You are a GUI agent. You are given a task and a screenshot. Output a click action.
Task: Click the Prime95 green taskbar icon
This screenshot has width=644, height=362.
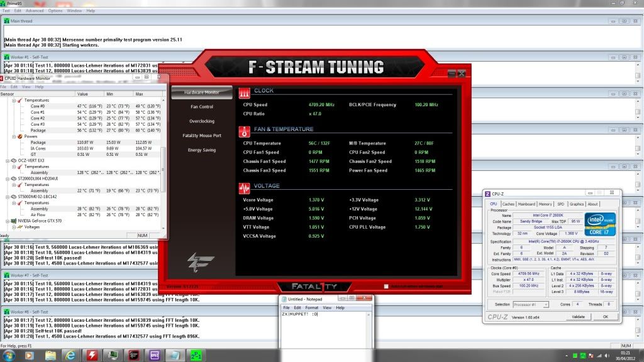196,356
